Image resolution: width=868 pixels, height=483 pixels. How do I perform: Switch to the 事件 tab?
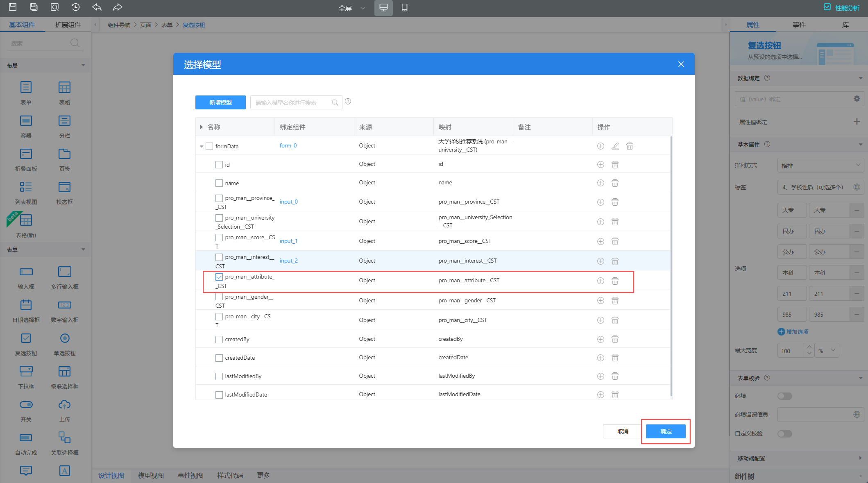pos(799,25)
